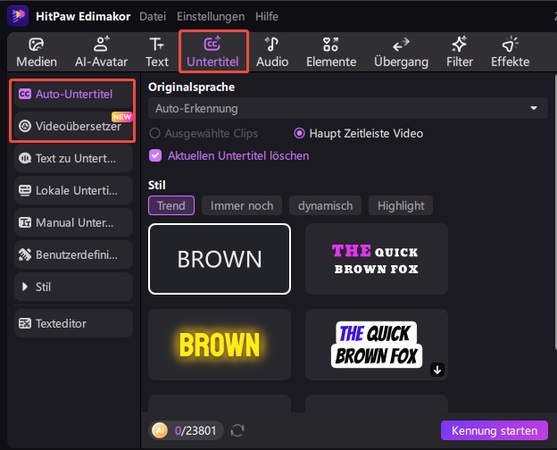Click the AI credits coin icon
Image resolution: width=557 pixels, height=450 pixels.
point(159,430)
